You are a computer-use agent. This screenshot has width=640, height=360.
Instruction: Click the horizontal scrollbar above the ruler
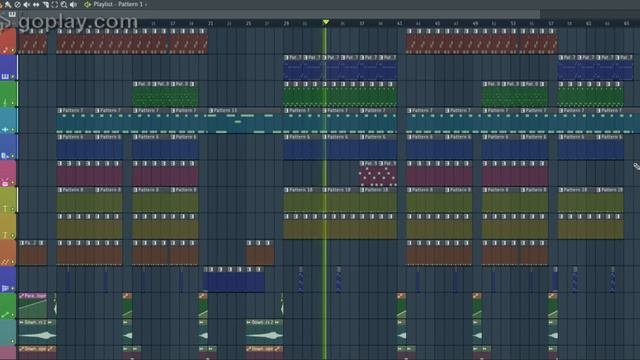coord(280,14)
